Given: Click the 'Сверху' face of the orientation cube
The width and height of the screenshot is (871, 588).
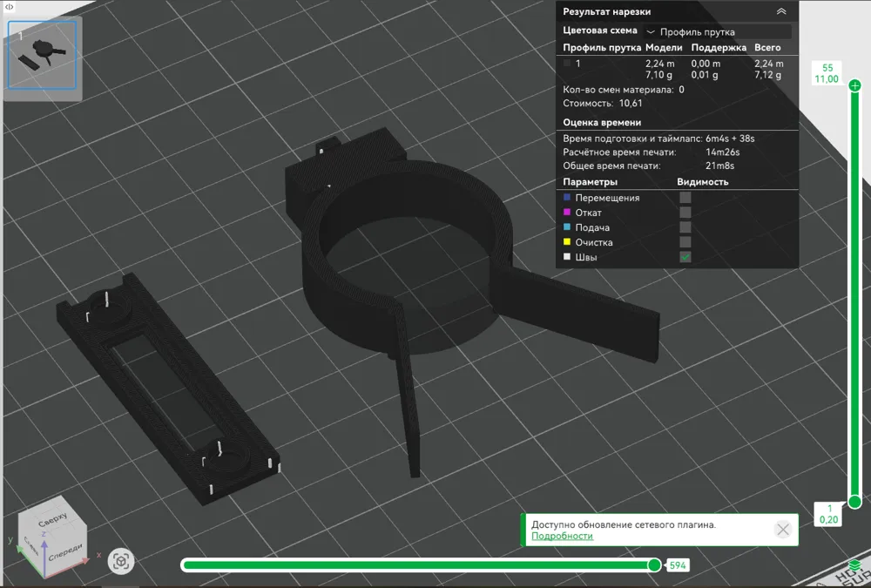Looking at the screenshot, I should click(52, 519).
